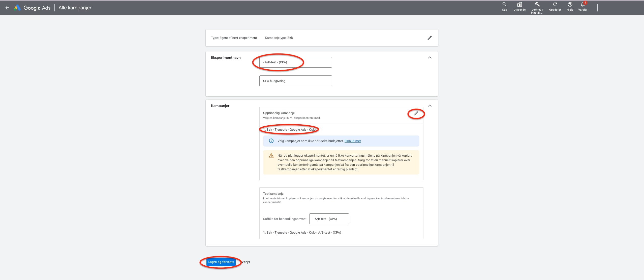Click Avbryt to cancel
Image resolution: width=644 pixels, height=280 pixels.
coord(245,262)
